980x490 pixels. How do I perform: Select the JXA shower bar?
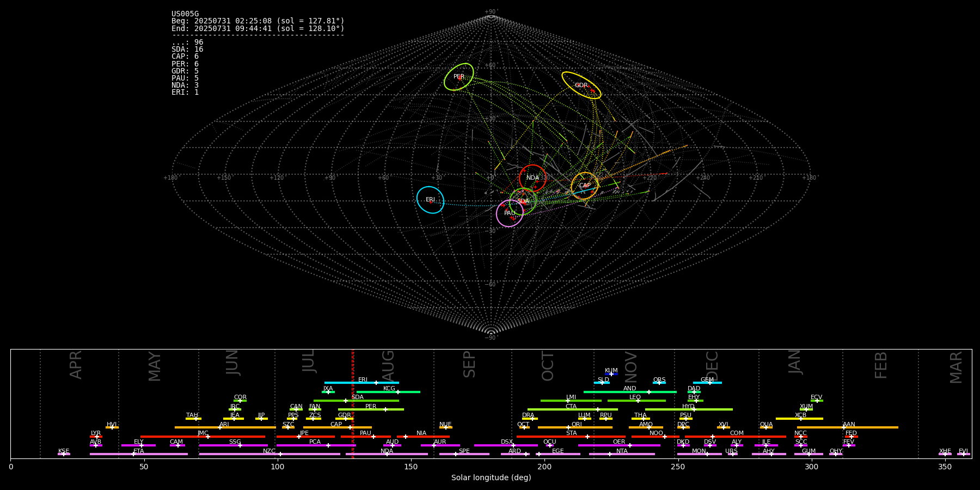click(328, 391)
